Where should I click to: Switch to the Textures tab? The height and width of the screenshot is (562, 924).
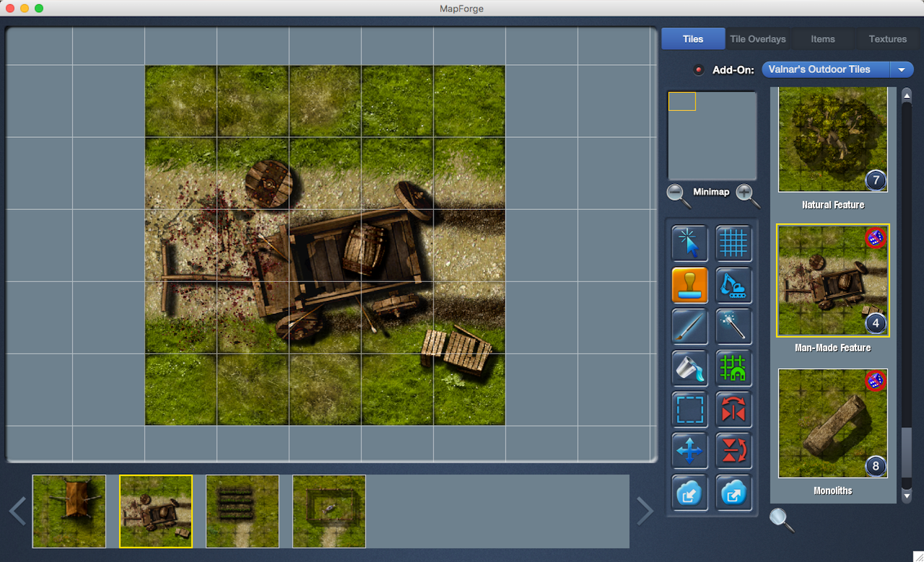(887, 39)
